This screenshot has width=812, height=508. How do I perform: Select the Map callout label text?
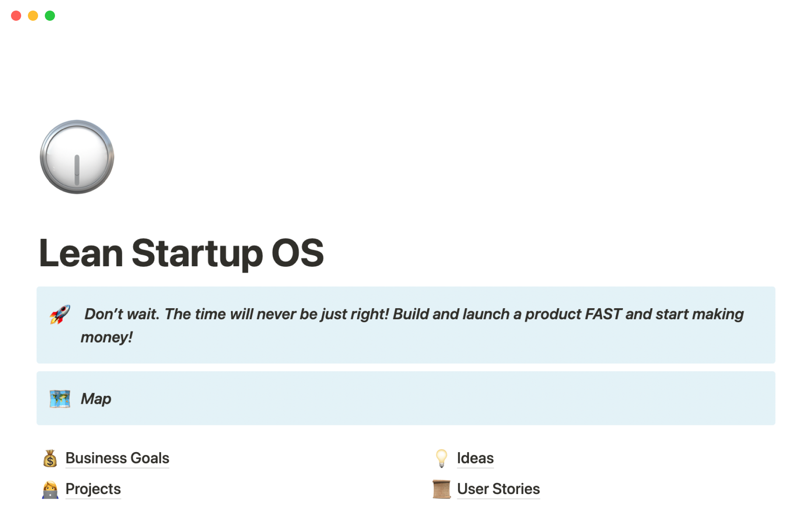(96, 399)
